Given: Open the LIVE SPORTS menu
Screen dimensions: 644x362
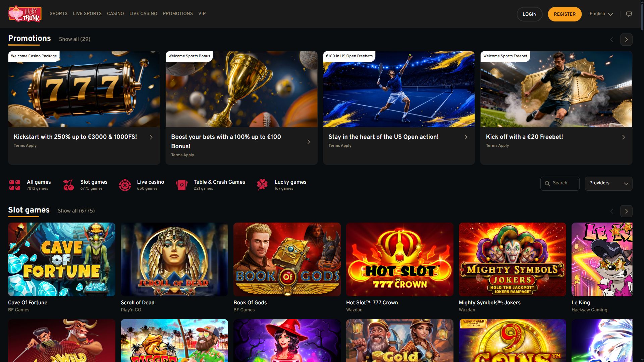Looking at the screenshot, I should click(87, 13).
